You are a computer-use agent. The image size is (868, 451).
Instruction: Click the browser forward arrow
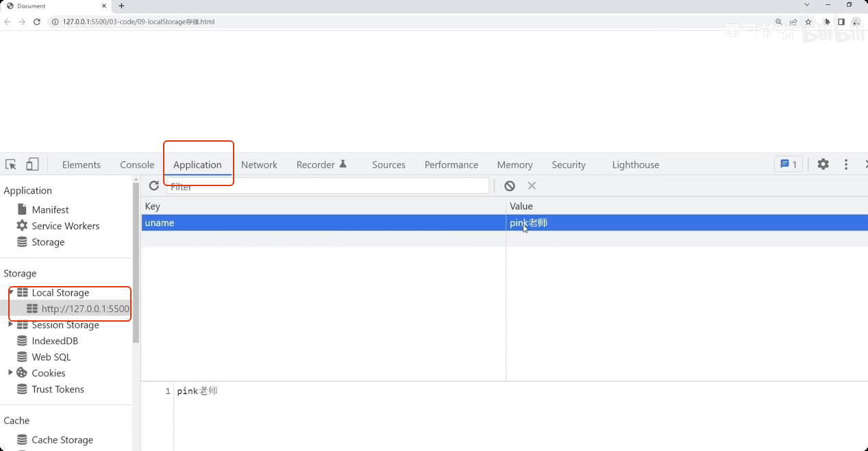[x=22, y=22]
